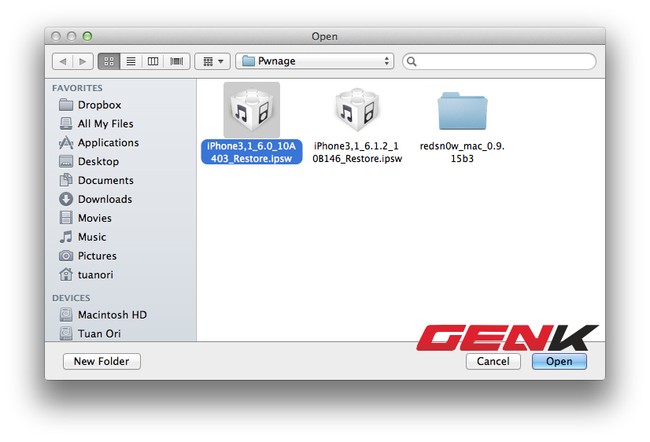The height and width of the screenshot is (442, 650).
Task: Select the iPhone3,1_6.1.2_10B146 ipsw file icon
Action: [x=357, y=110]
